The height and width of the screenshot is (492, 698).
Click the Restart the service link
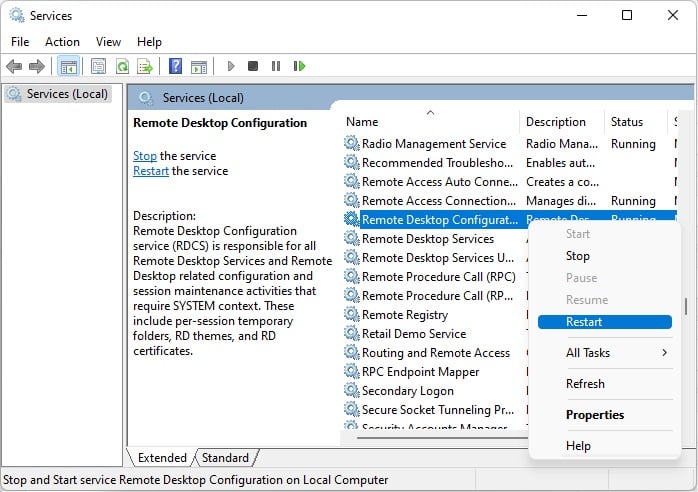tap(151, 171)
